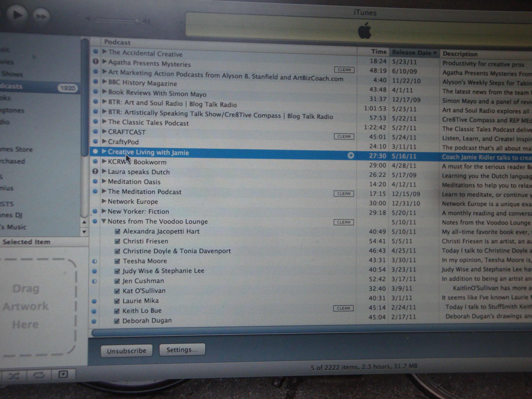Expand The Classic Tales Podcast

pos(104,121)
